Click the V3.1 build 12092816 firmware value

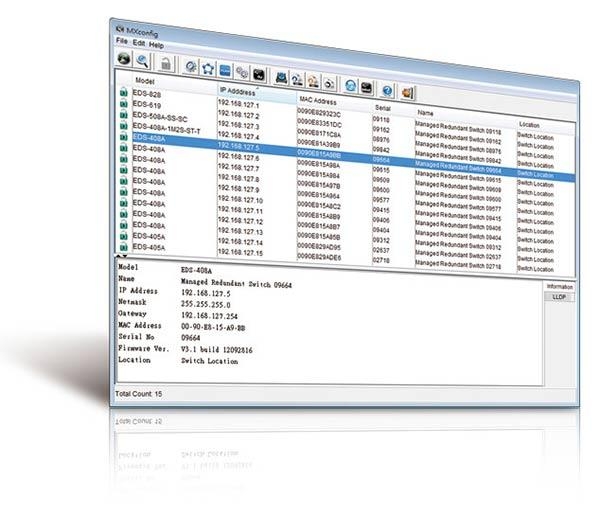click(217, 349)
